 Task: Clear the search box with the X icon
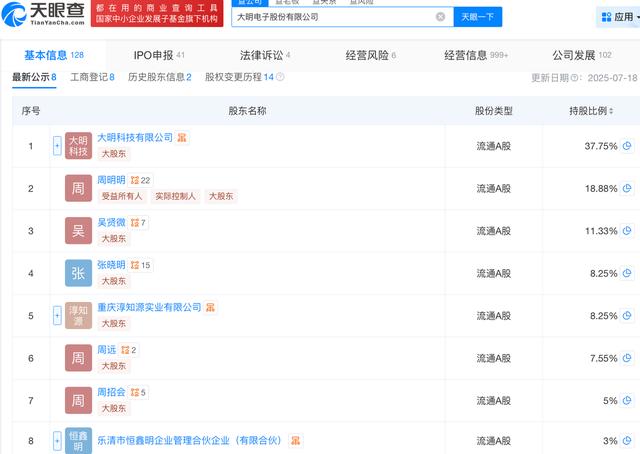(441, 17)
